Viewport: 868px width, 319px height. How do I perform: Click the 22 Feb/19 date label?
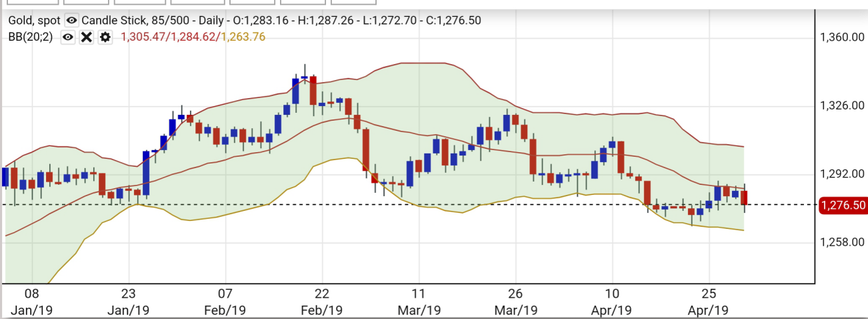pos(322,302)
